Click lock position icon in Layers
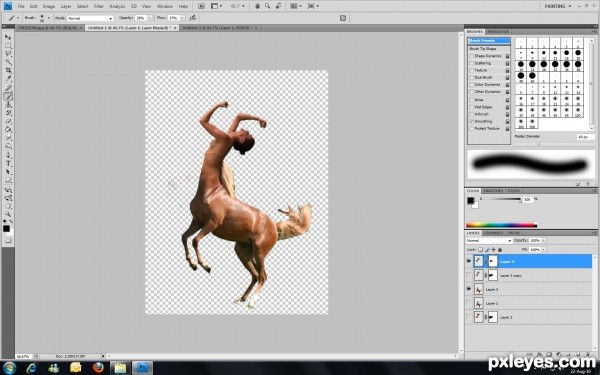Image resolution: width=600 pixels, height=375 pixels. point(493,249)
